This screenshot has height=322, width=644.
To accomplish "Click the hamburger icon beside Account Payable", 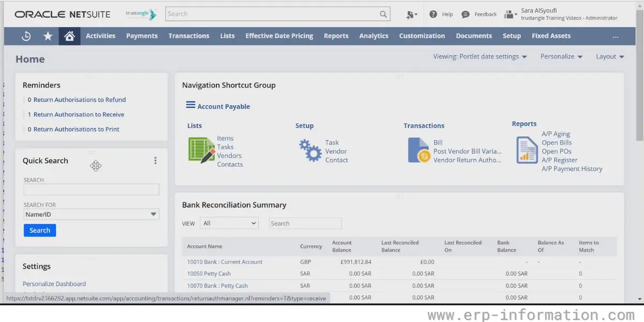I will click(191, 105).
